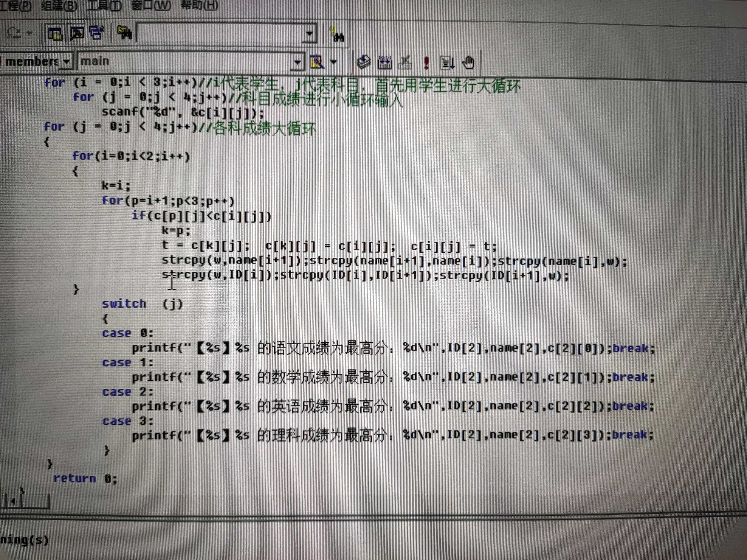Image resolution: width=747 pixels, height=560 pixels.
Task: Click the 英语成绩 printf line
Action: [x=393, y=406]
